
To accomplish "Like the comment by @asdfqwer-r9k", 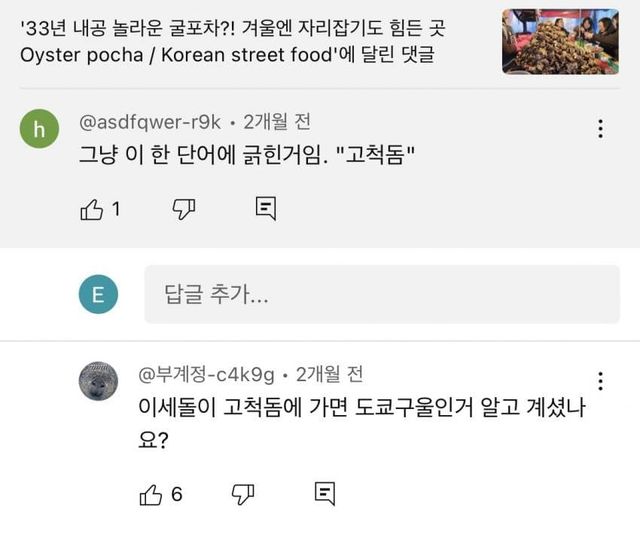I will tap(91, 208).
